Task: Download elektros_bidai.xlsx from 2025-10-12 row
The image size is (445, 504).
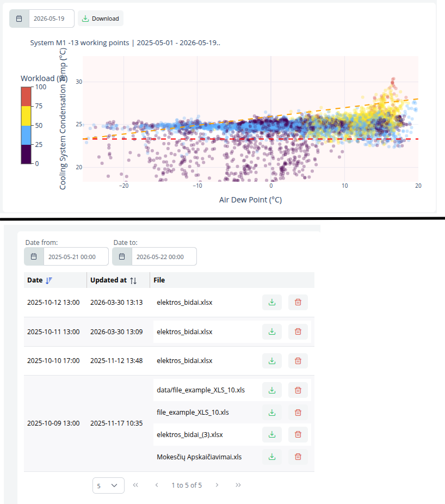Action: pyautogui.click(x=272, y=302)
